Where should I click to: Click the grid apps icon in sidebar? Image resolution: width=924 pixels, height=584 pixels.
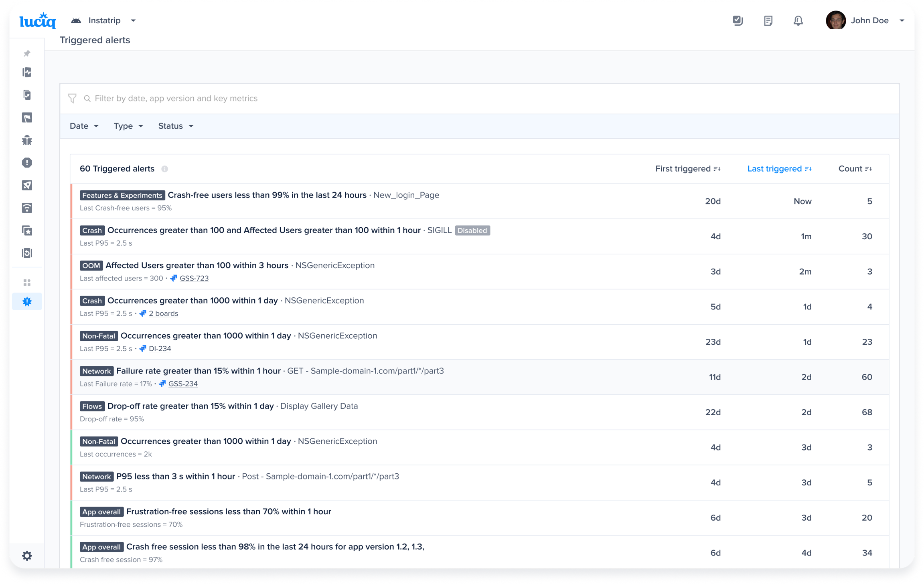(27, 283)
